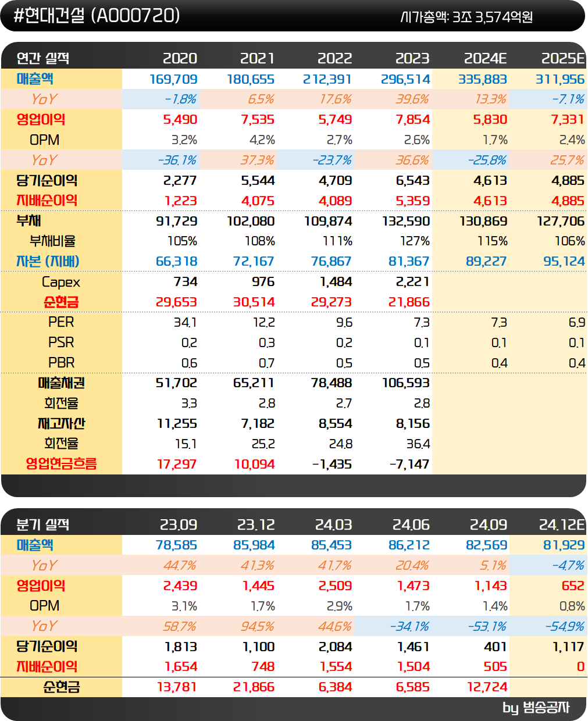The image size is (588, 721).
Task: Click quarterly revenue YoY '44.7%'
Action: point(179,566)
